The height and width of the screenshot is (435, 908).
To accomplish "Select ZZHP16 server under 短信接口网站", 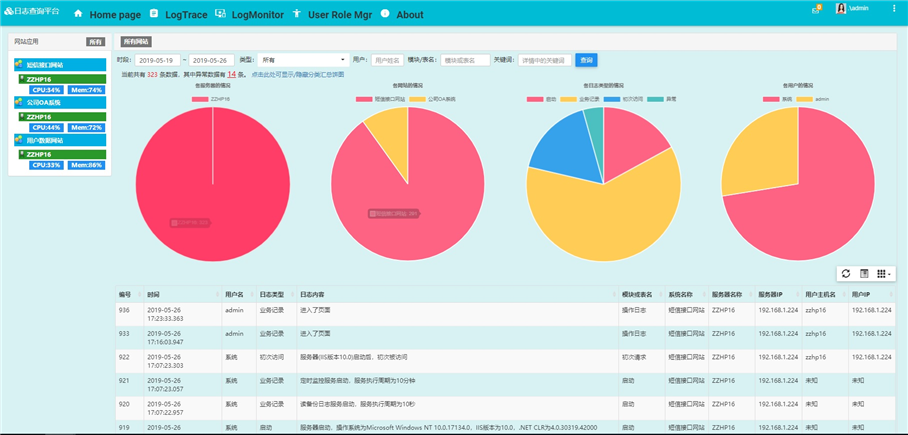I will click(x=62, y=79).
